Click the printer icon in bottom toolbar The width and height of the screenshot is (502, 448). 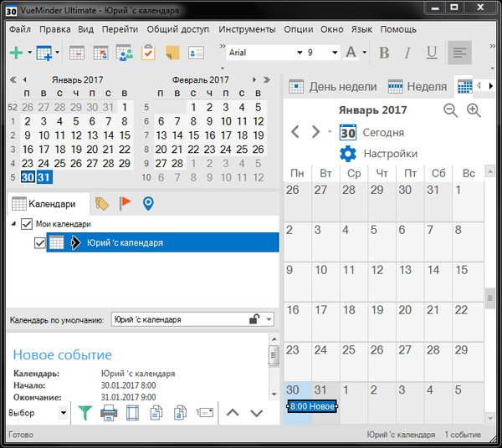click(109, 413)
